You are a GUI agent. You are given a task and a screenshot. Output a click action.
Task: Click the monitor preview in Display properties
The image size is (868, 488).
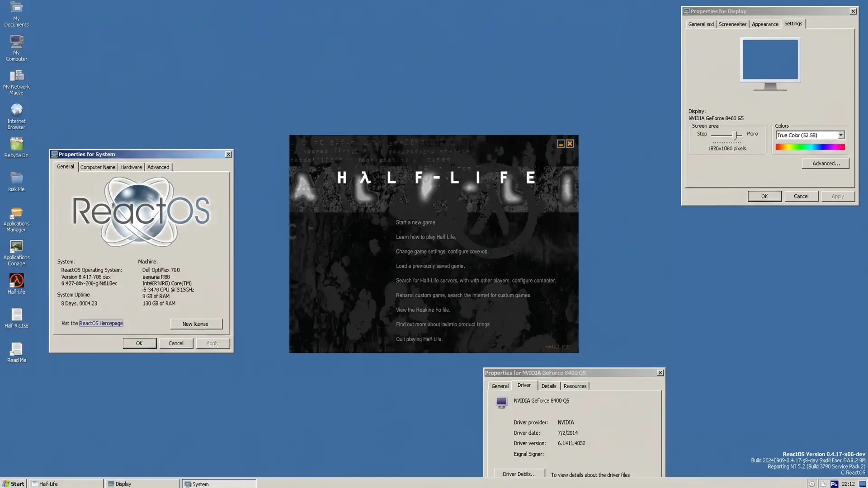click(770, 64)
